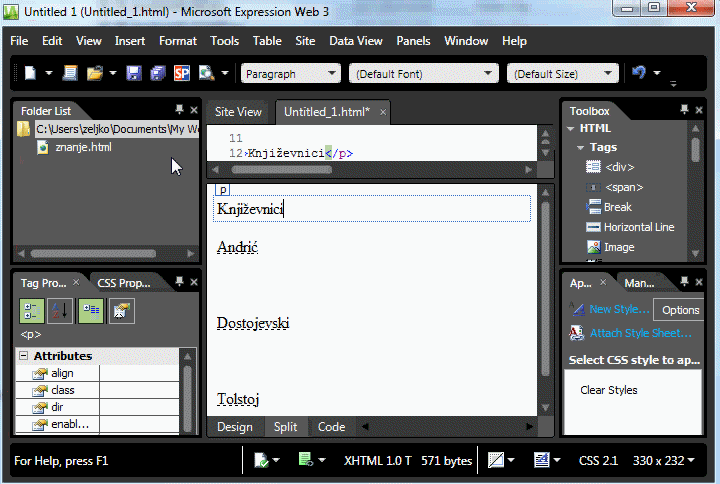Toggle alphabetical sort in Tag Properties
Screen dimensions: 720x484
[61, 311]
